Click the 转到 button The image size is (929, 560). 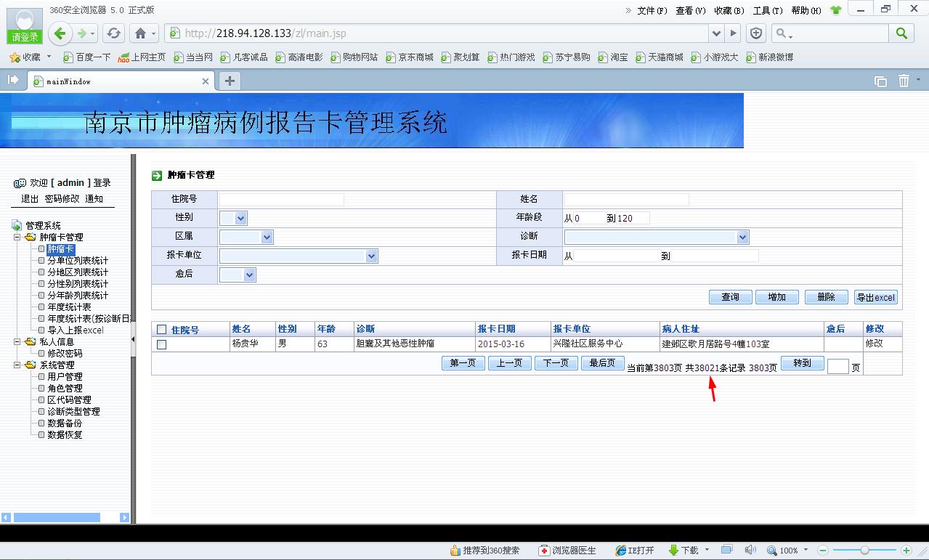(x=802, y=363)
